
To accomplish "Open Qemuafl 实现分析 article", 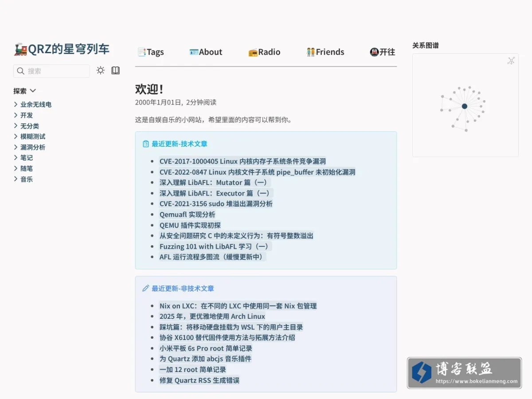I will tap(188, 215).
